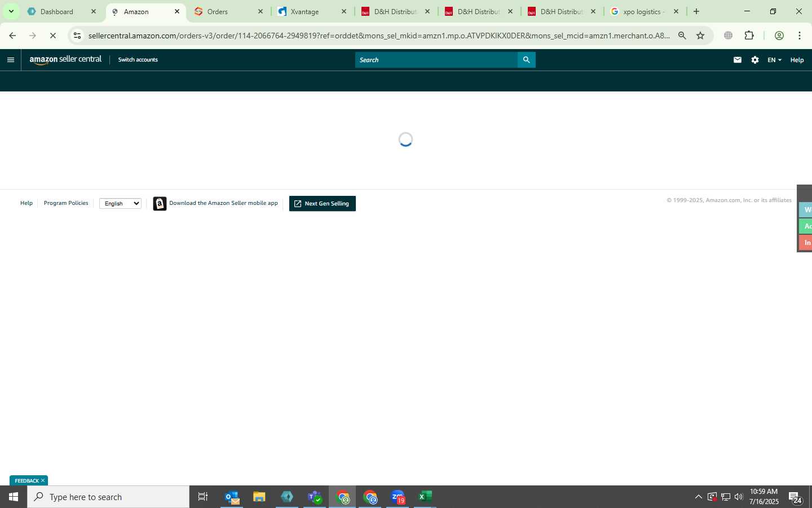812x508 pixels.
Task: Click Download the Amazon Seller mobile app
Action: click(223, 203)
